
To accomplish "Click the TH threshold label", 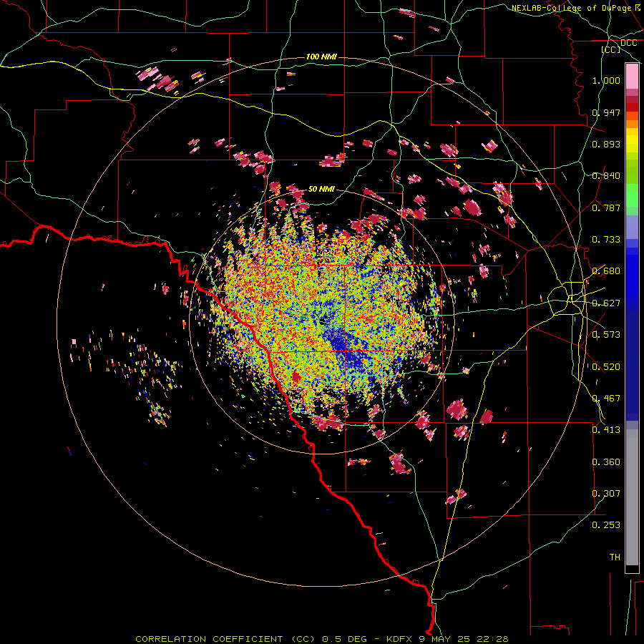I will click(615, 557).
